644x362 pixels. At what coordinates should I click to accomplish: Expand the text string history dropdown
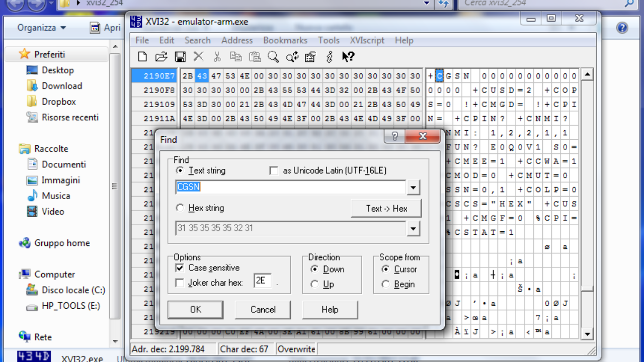click(x=413, y=188)
